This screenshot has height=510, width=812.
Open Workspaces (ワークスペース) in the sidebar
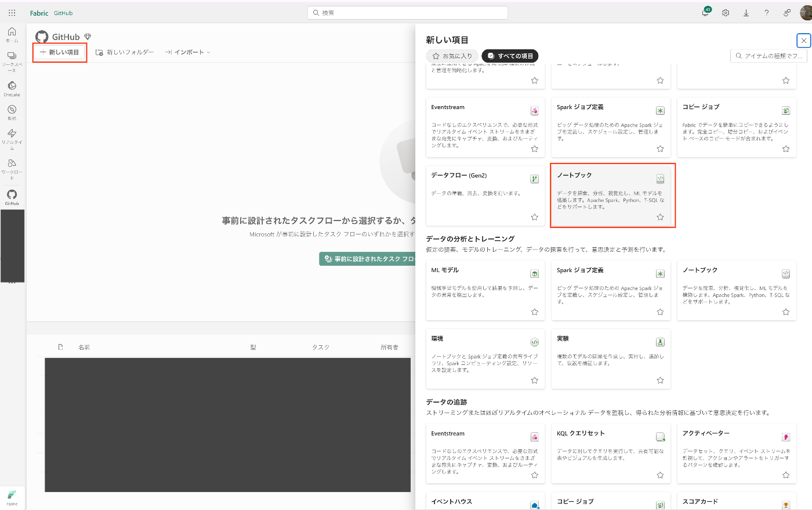tap(12, 62)
